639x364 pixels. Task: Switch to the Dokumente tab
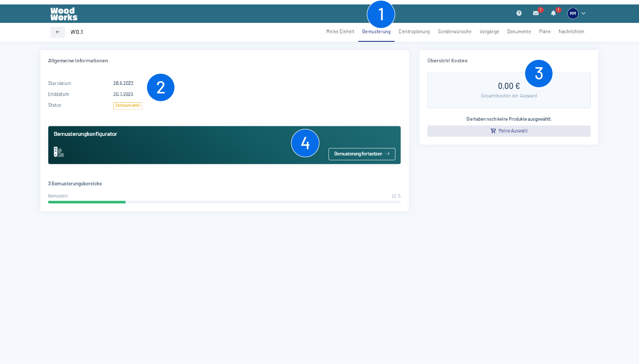point(519,32)
